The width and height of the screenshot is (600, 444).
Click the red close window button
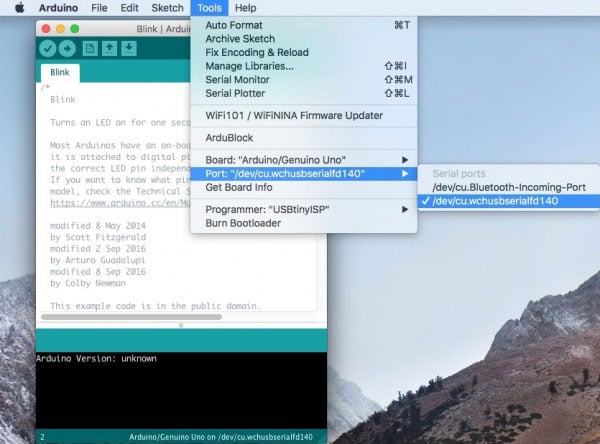pyautogui.click(x=46, y=29)
